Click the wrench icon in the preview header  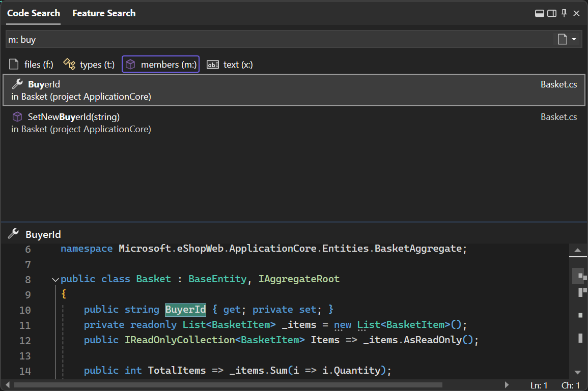(12, 234)
